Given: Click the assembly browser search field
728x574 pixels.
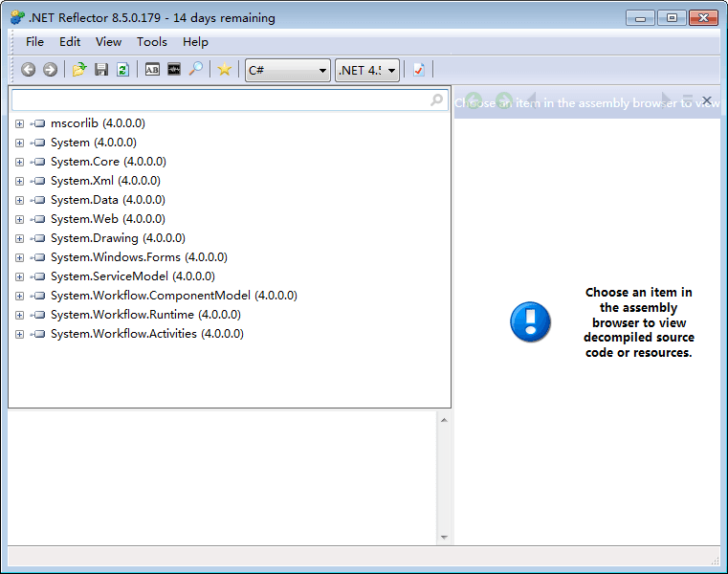Looking at the screenshot, I should tap(218, 100).
